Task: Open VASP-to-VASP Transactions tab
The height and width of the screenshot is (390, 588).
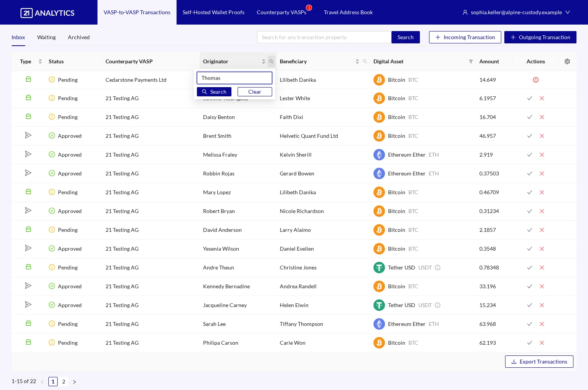Action: 137,12
